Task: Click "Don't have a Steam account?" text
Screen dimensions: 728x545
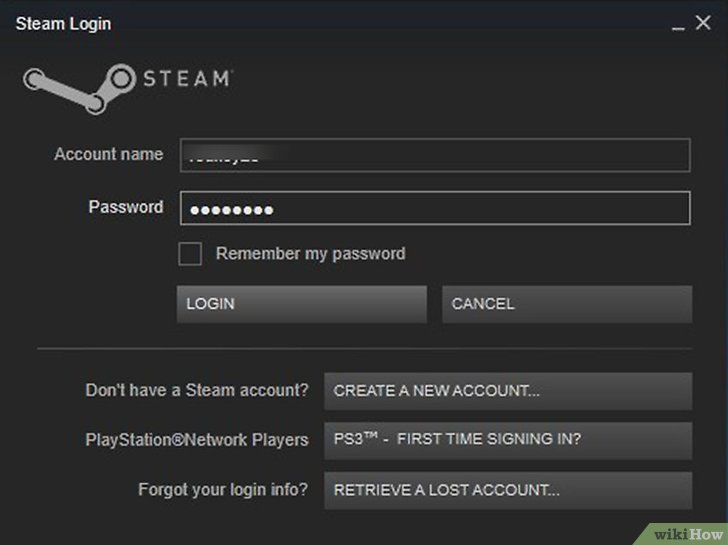Action: click(x=197, y=391)
